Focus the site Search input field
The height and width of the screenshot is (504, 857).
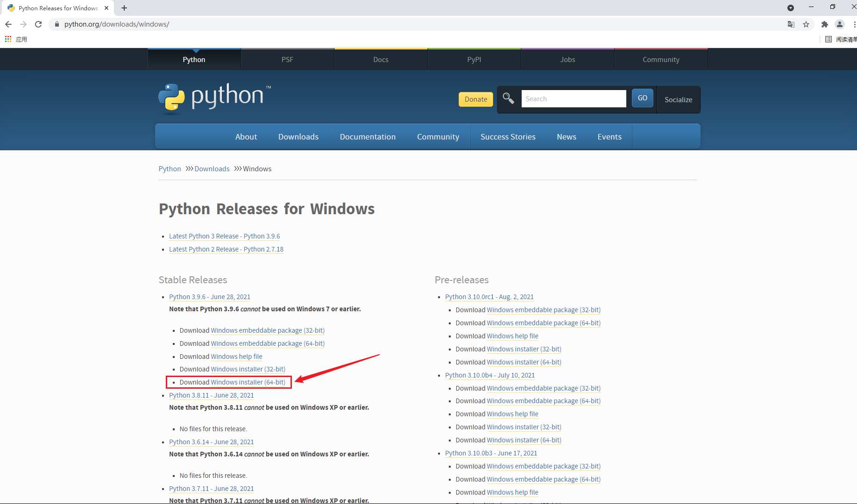574,99
